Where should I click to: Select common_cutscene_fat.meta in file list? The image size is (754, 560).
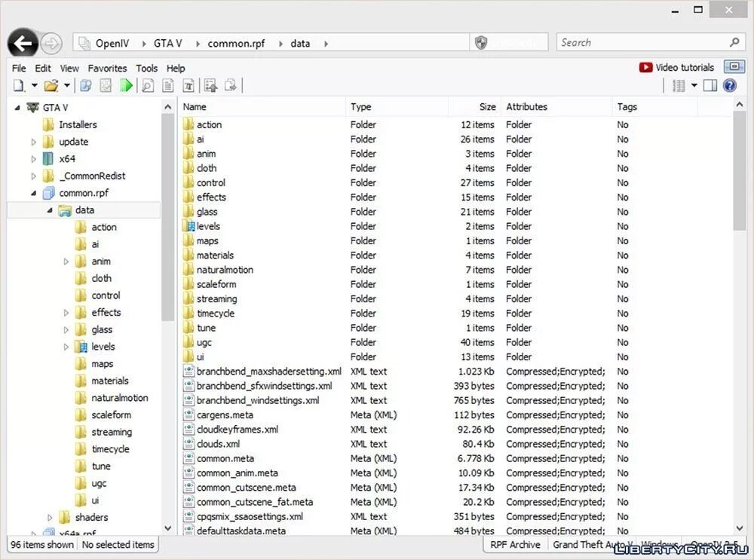click(255, 502)
